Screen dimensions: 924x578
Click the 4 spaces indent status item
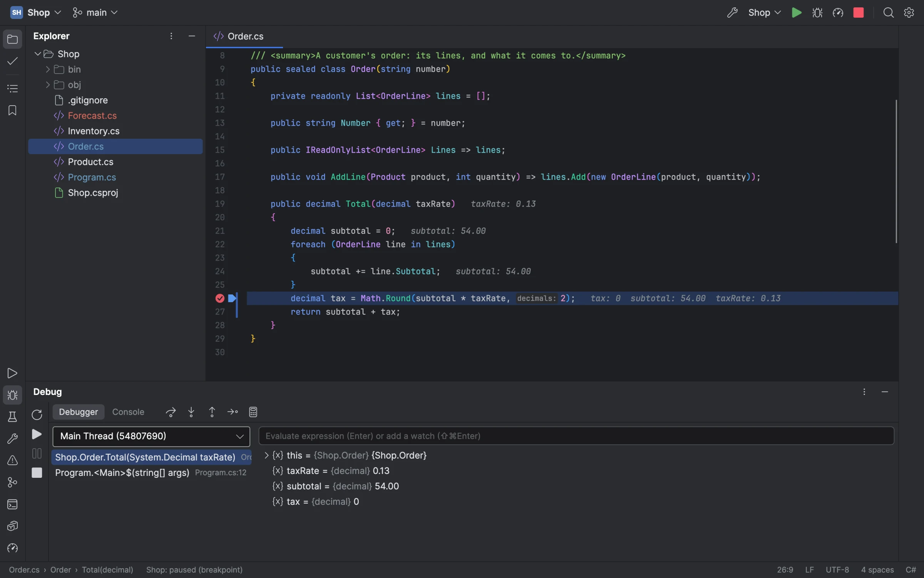pyautogui.click(x=877, y=570)
